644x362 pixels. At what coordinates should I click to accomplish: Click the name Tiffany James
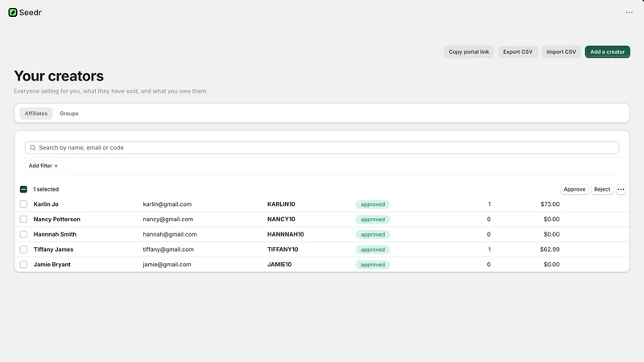point(53,249)
